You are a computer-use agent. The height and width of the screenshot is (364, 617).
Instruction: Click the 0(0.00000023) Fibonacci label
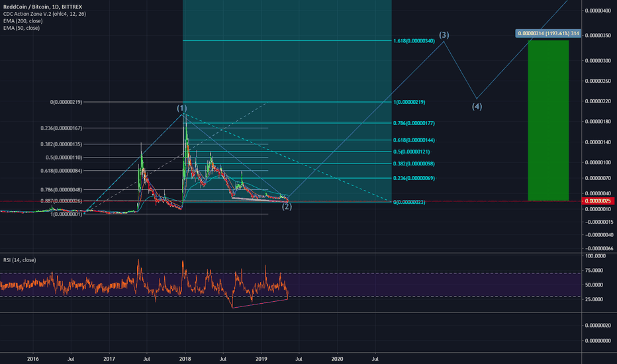409,203
